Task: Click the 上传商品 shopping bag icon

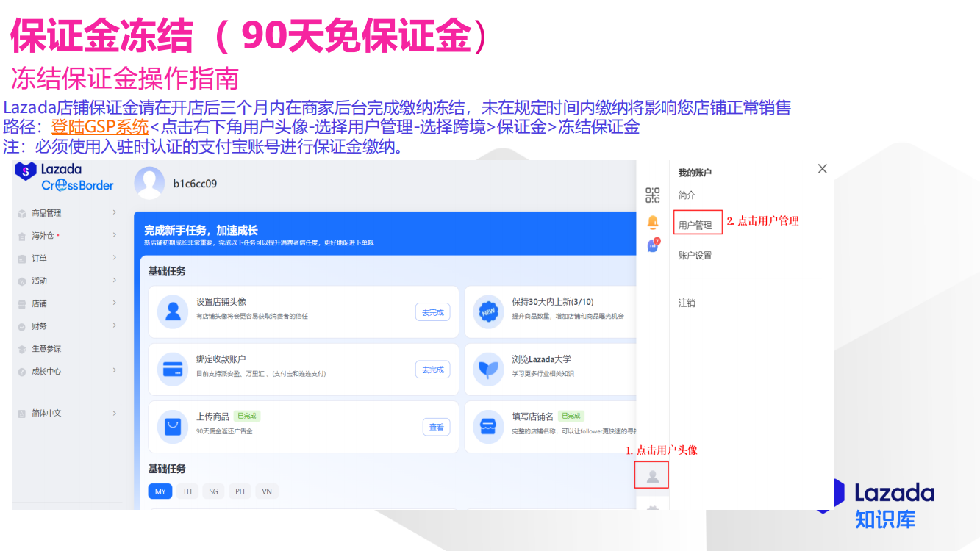Action: 173,426
